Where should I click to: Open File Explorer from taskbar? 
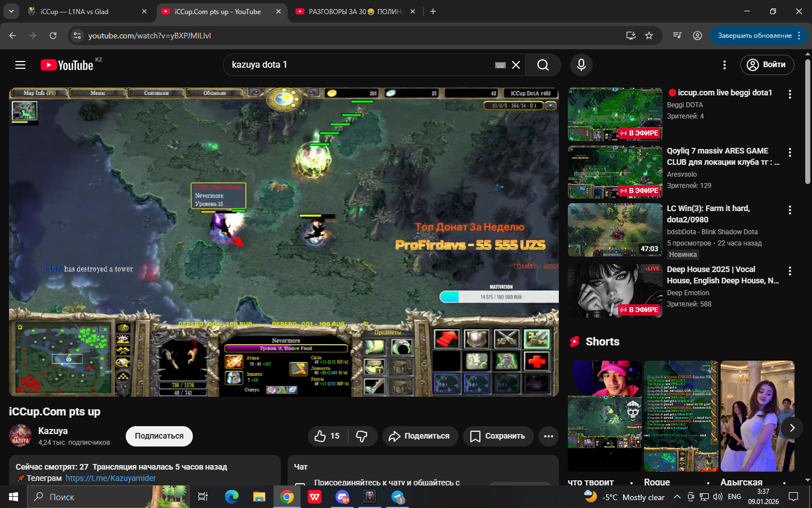coord(259,497)
